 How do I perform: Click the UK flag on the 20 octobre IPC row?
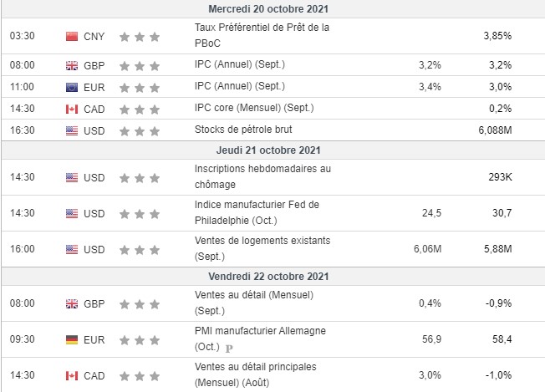[71, 64]
